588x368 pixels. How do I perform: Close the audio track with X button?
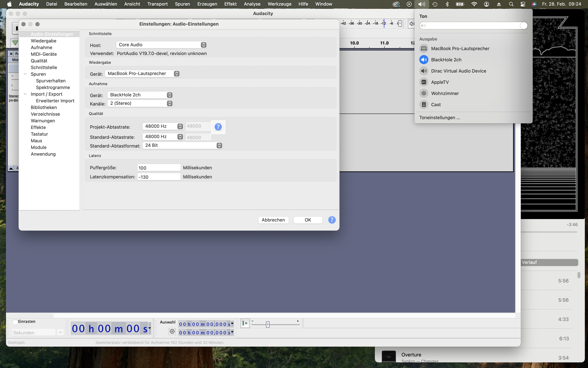coord(11,54)
